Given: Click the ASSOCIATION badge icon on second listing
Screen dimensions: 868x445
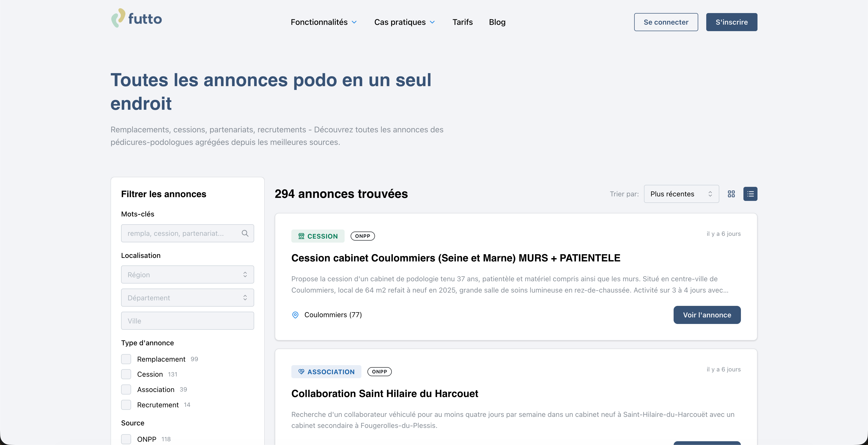Looking at the screenshot, I should [x=301, y=372].
